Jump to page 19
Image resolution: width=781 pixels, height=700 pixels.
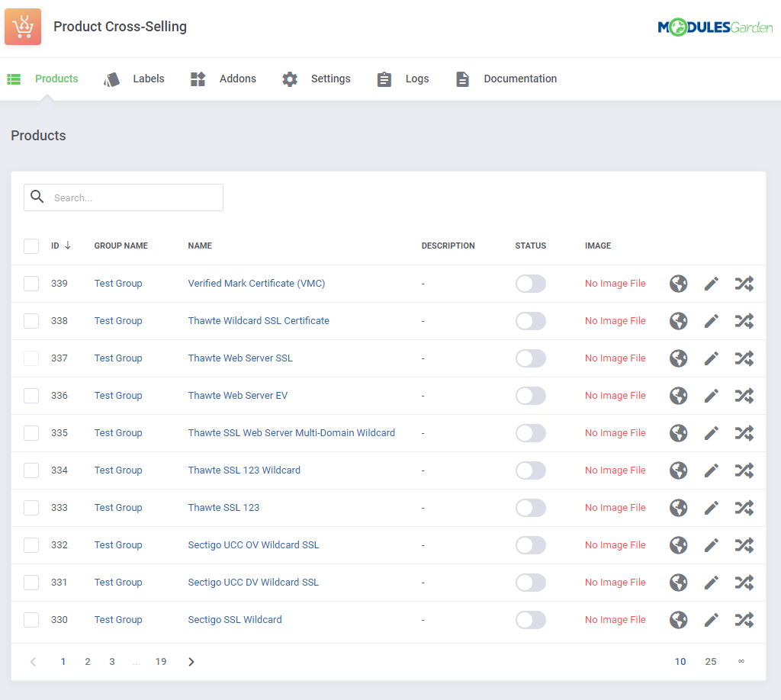161,662
